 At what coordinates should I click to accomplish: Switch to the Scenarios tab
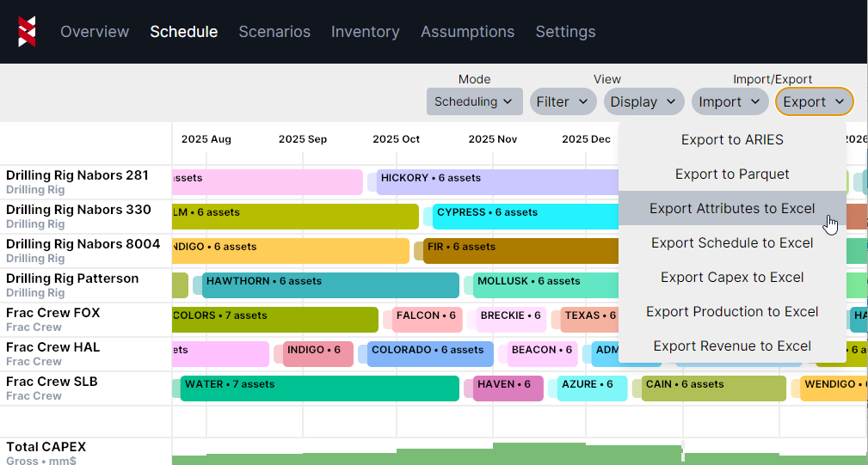pyautogui.click(x=274, y=32)
